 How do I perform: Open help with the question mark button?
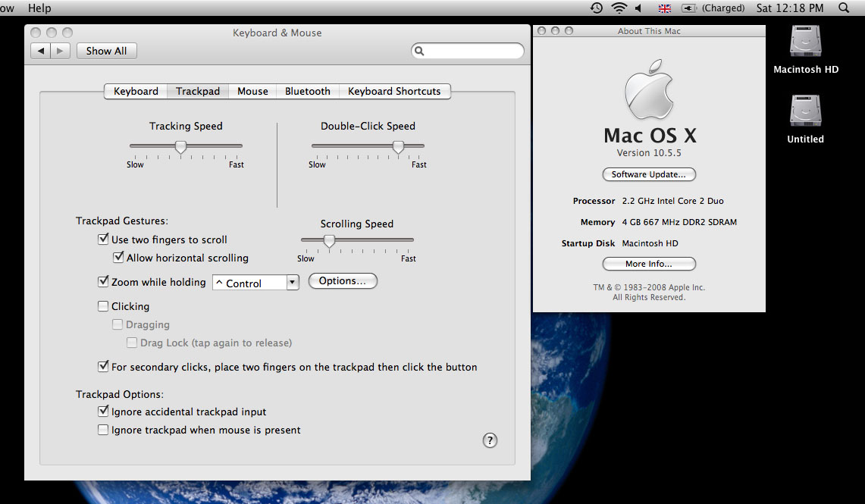pyautogui.click(x=490, y=440)
